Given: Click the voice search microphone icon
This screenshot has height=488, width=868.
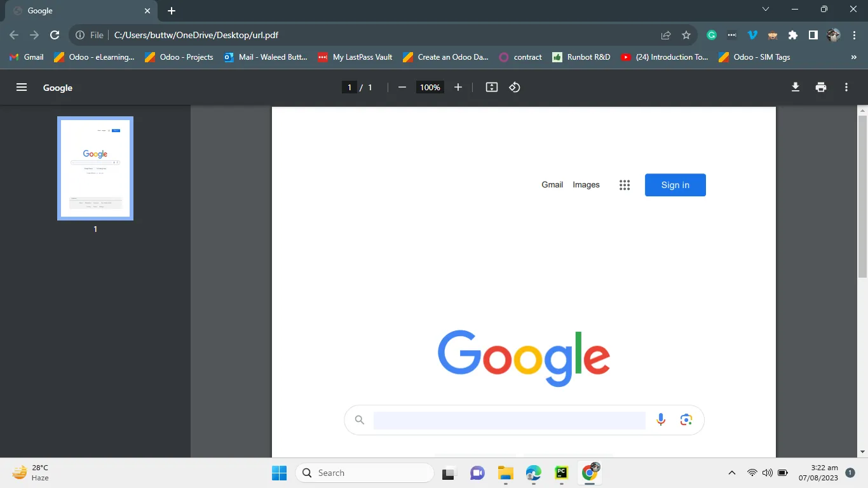Looking at the screenshot, I should [x=661, y=419].
